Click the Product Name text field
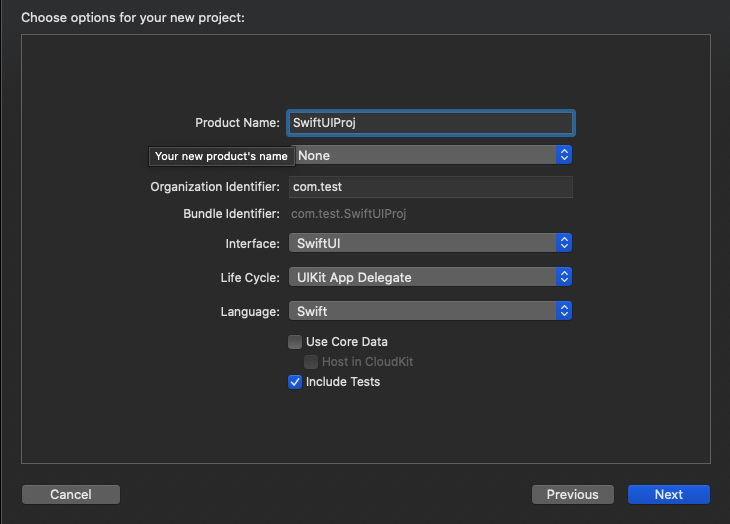This screenshot has width=730, height=524. [430, 122]
